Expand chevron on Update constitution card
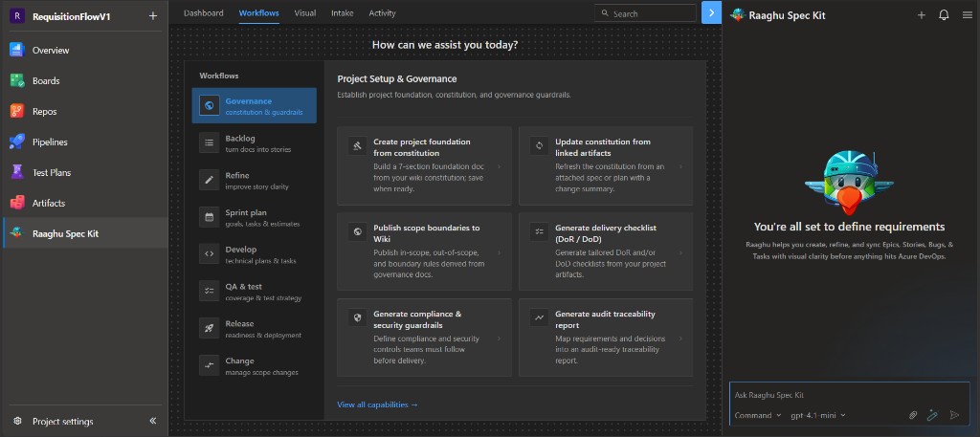The height and width of the screenshot is (437, 980). [x=680, y=166]
